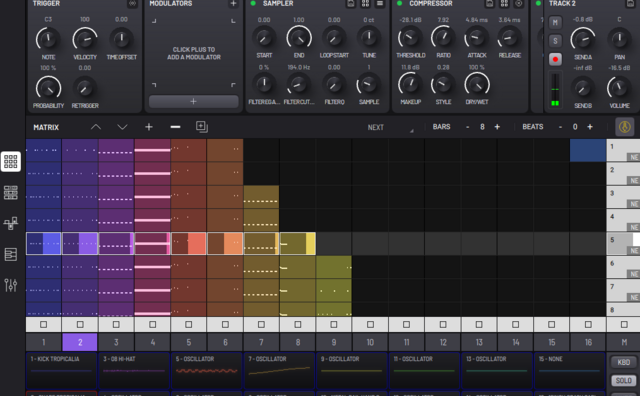Image resolution: width=640 pixels, height=396 pixels.
Task: Mute Track 2 with the M button
Action: pyautogui.click(x=555, y=22)
